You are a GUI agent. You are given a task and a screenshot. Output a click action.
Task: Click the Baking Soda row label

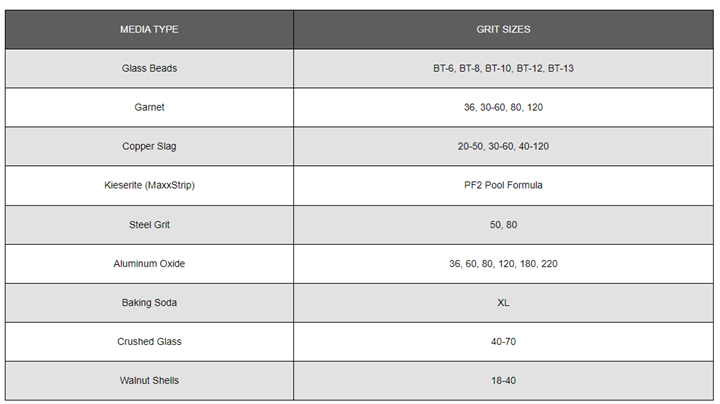[149, 303]
